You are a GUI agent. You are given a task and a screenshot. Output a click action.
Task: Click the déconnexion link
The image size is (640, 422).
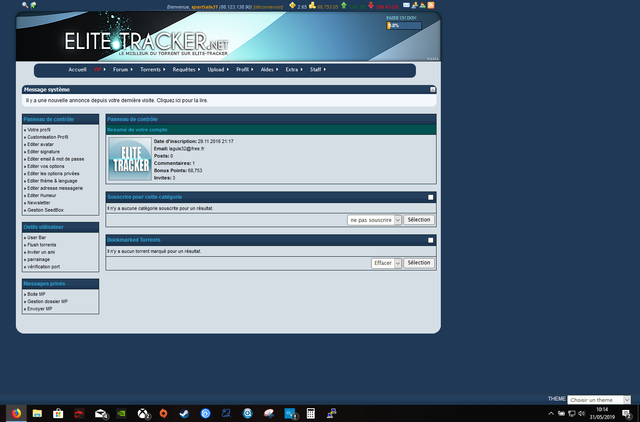(268, 7)
